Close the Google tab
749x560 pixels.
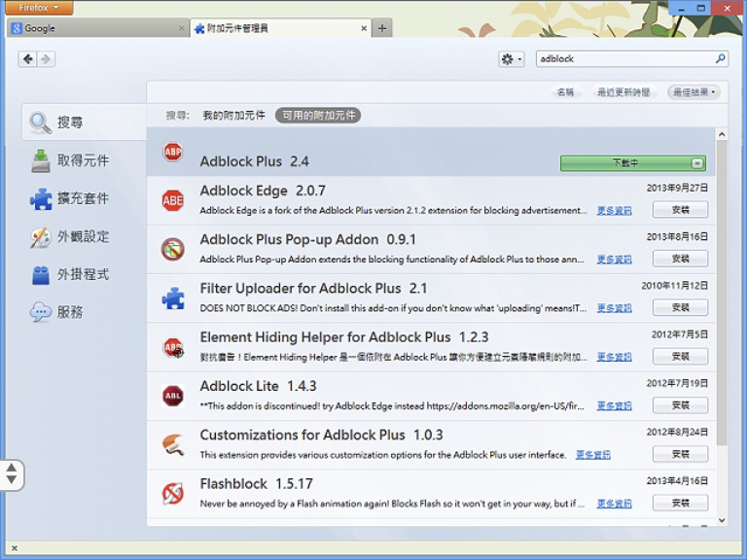pyautogui.click(x=181, y=28)
